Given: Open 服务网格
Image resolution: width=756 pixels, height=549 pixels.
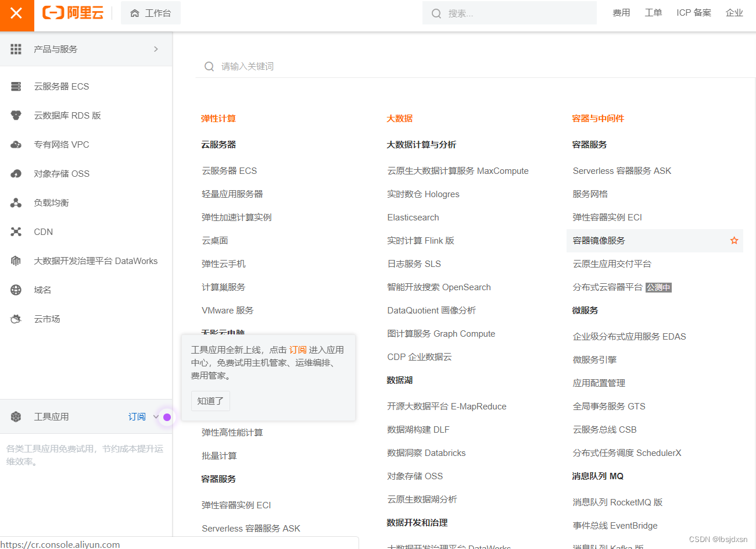Looking at the screenshot, I should pyautogui.click(x=590, y=194).
